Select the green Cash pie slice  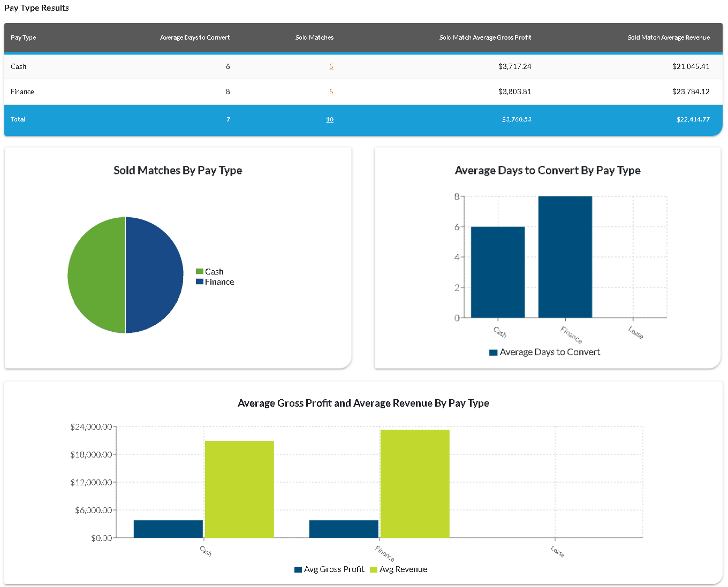[96, 275]
